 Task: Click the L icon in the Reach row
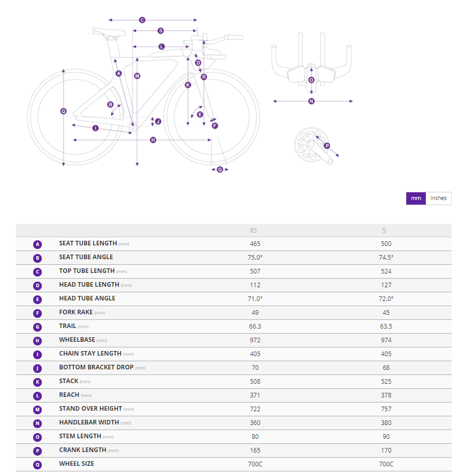[x=37, y=395]
